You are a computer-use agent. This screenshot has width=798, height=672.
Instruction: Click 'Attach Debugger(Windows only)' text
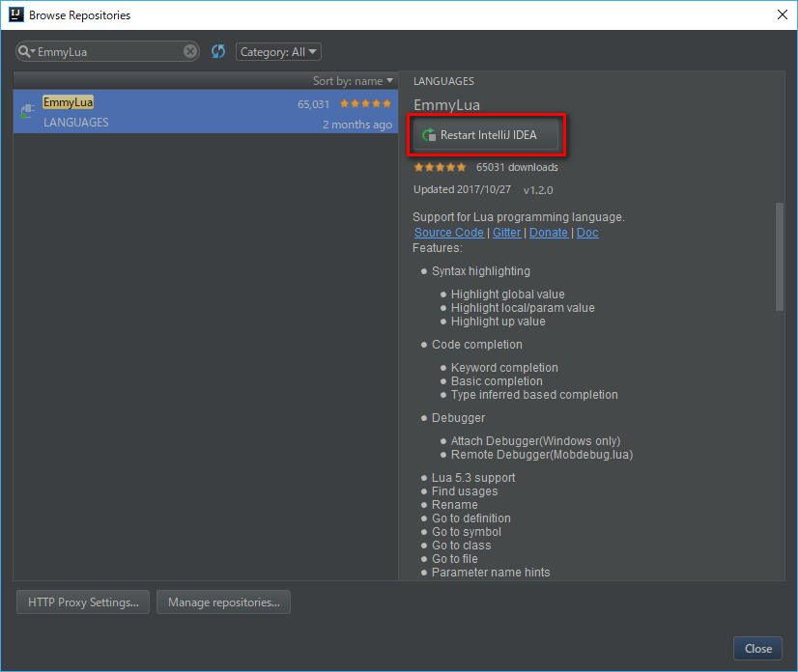pyautogui.click(x=535, y=441)
